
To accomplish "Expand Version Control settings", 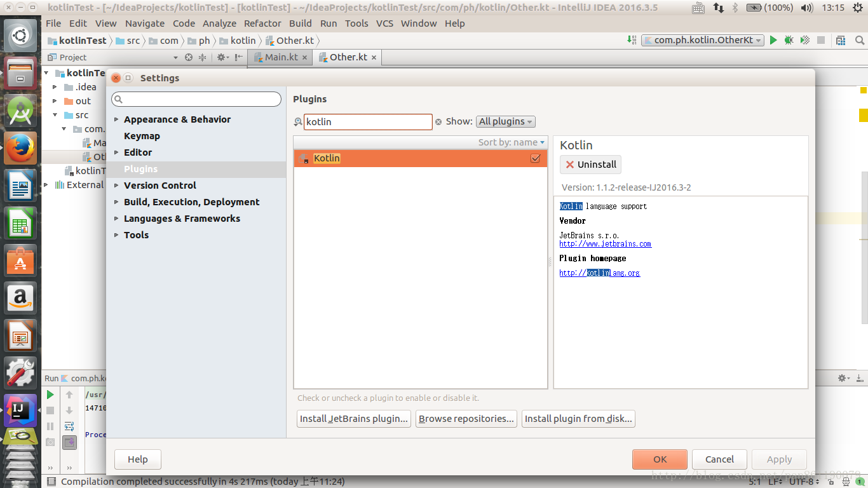I will (116, 186).
